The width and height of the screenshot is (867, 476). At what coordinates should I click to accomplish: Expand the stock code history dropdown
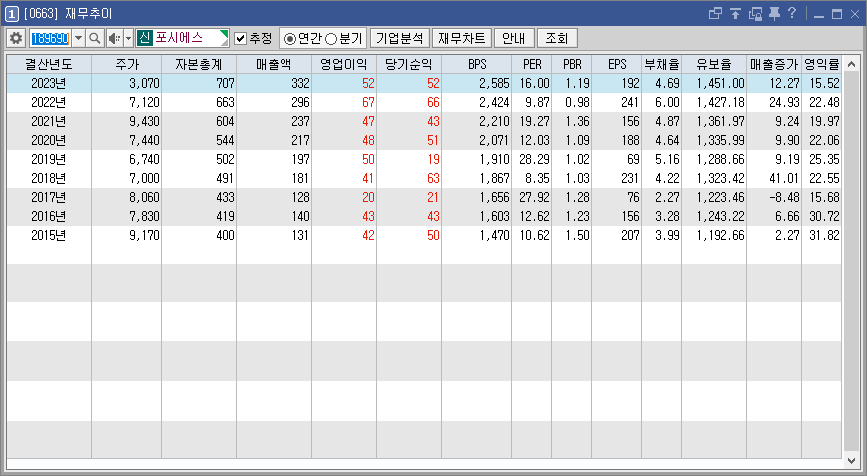79,38
